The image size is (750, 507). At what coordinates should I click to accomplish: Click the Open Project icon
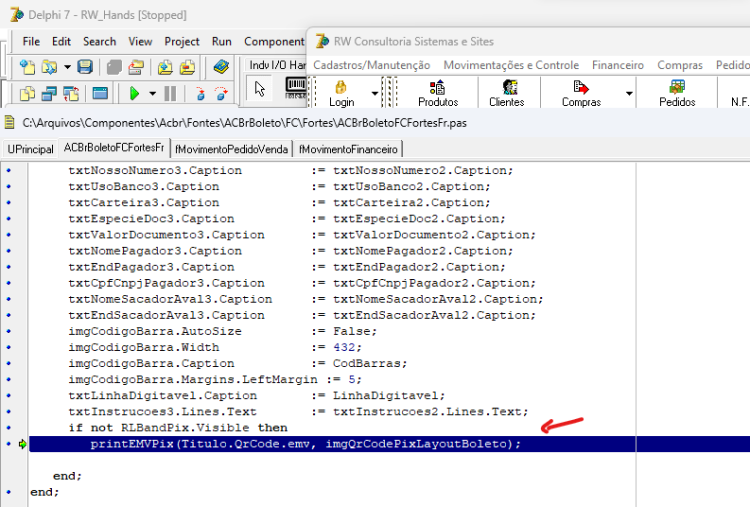[136, 67]
